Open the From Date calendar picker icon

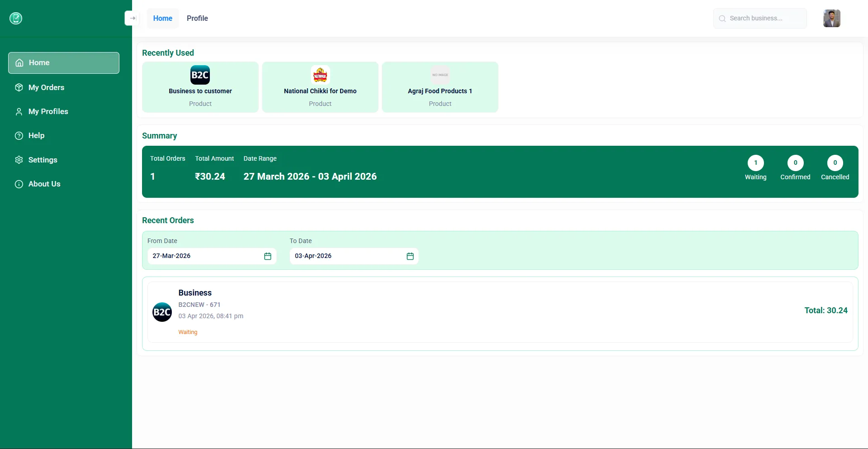pos(268,256)
